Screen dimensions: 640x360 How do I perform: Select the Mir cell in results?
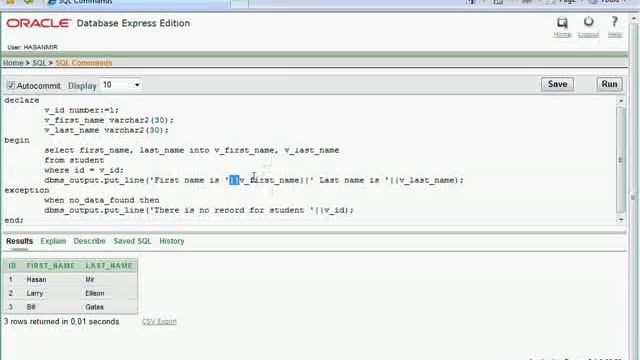(x=90, y=280)
